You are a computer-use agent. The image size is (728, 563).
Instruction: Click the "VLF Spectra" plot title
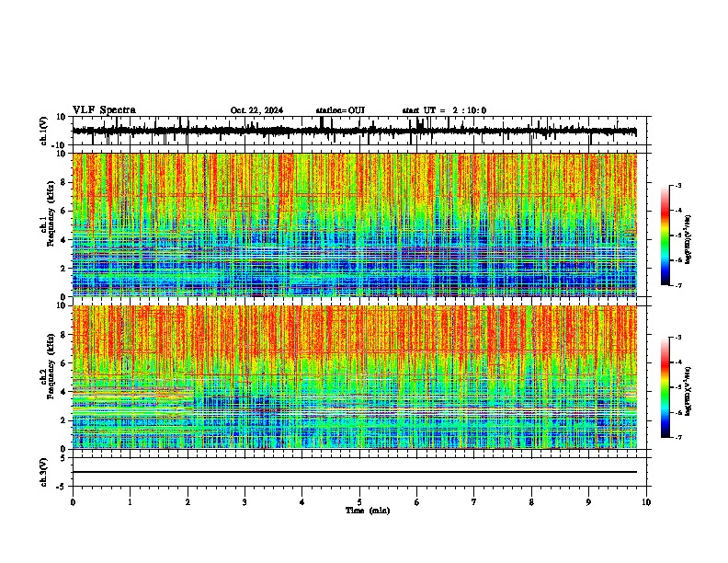pyautogui.click(x=104, y=110)
